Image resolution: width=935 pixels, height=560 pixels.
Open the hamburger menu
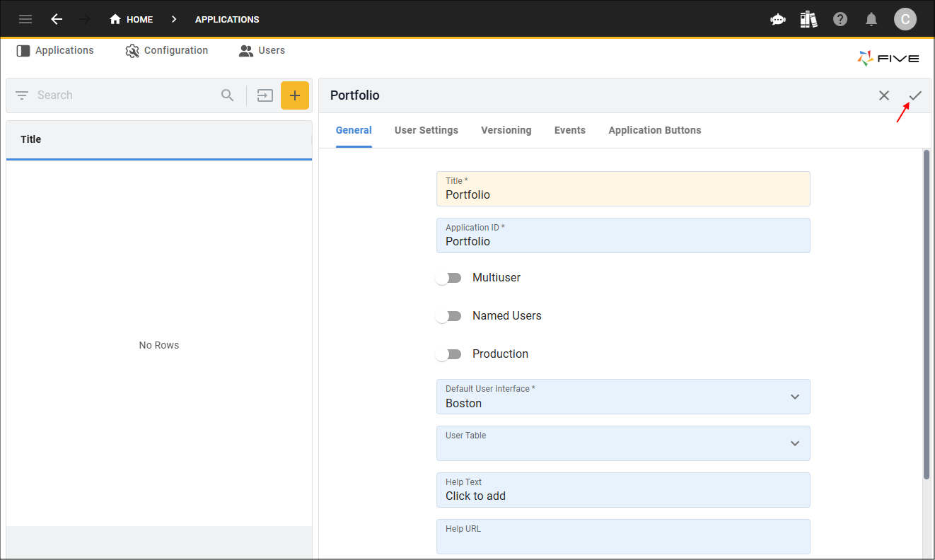[25, 19]
